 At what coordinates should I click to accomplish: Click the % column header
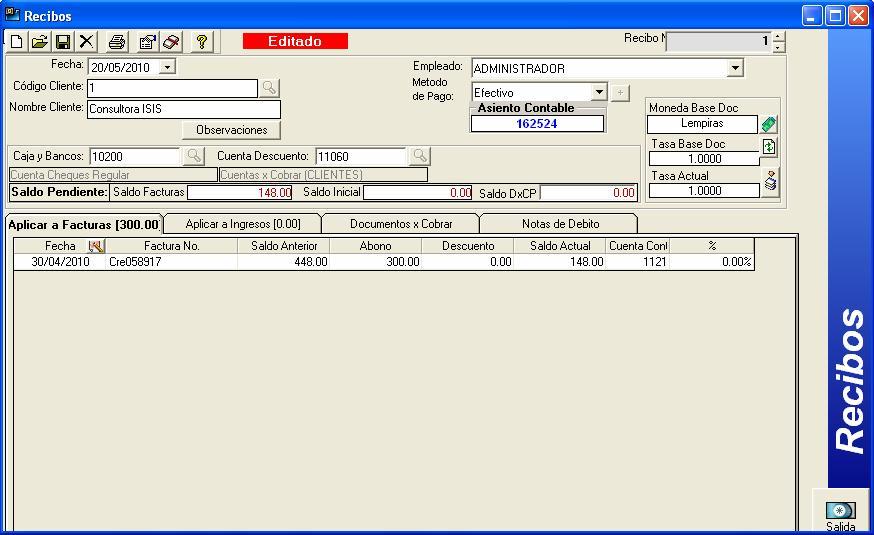(712, 246)
